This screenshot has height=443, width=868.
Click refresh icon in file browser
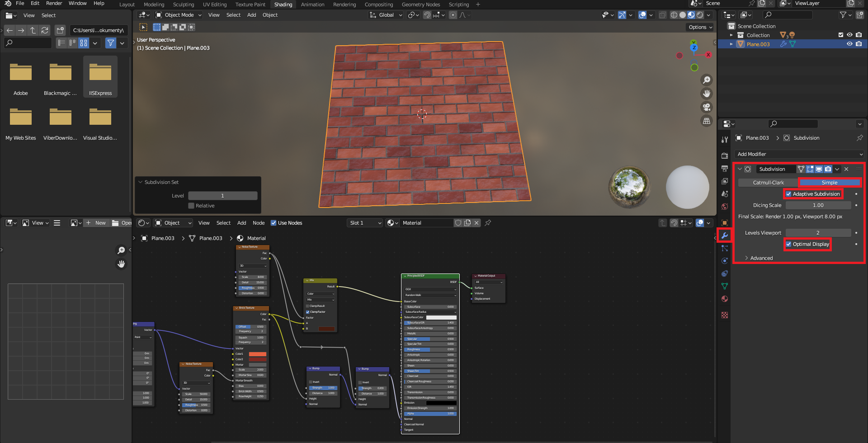44,30
